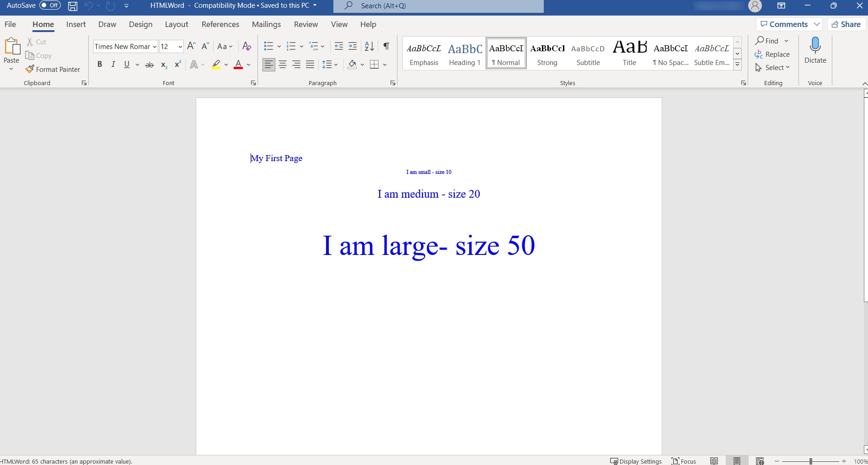868x465 pixels.
Task: Open Paragraph settings dialog launcher
Action: coord(393,83)
